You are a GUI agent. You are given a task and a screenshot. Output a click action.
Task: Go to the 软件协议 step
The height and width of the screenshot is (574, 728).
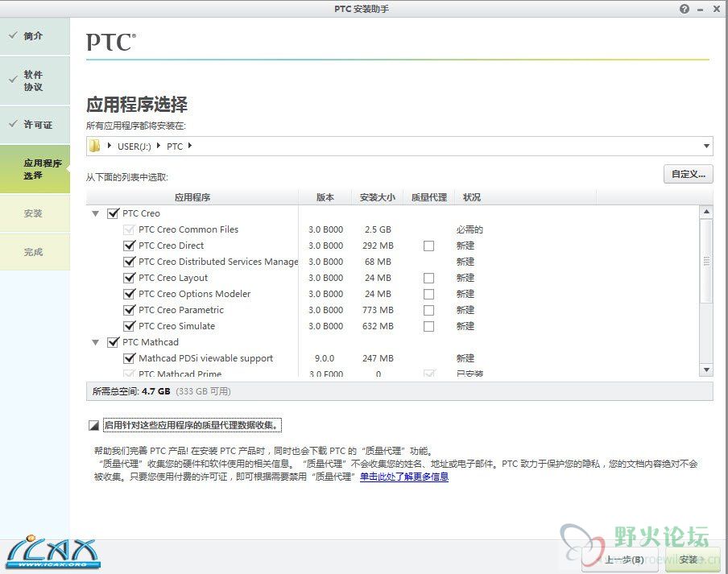click(x=35, y=81)
